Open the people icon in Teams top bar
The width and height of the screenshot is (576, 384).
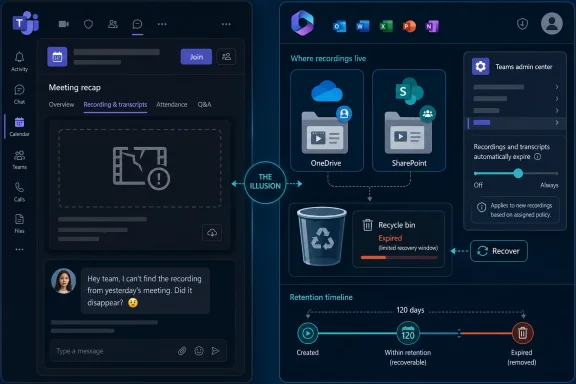point(113,24)
